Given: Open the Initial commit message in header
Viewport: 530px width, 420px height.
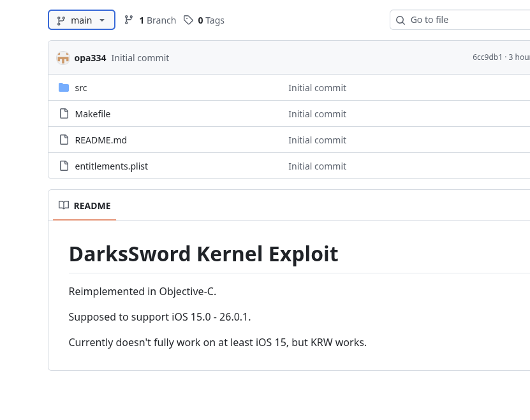Looking at the screenshot, I should pyautogui.click(x=140, y=58).
